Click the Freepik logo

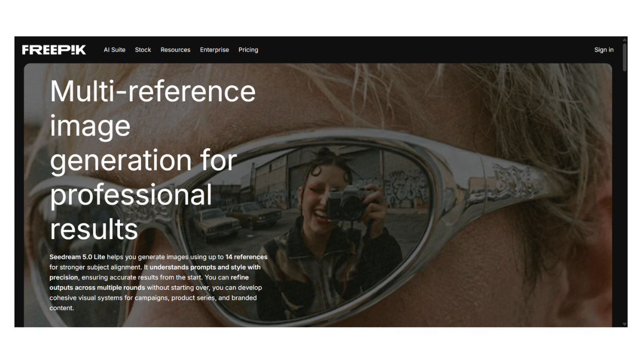[54, 50]
